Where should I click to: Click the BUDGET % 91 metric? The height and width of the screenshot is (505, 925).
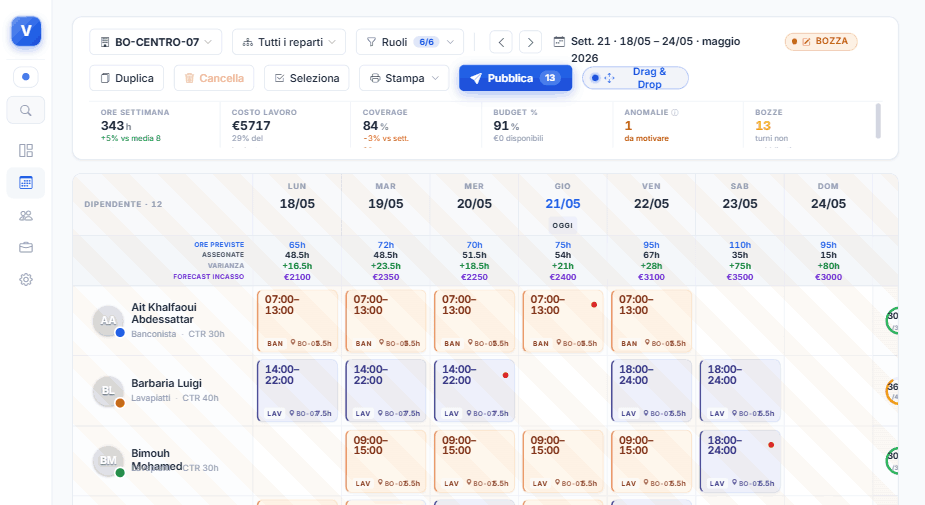[547, 124]
